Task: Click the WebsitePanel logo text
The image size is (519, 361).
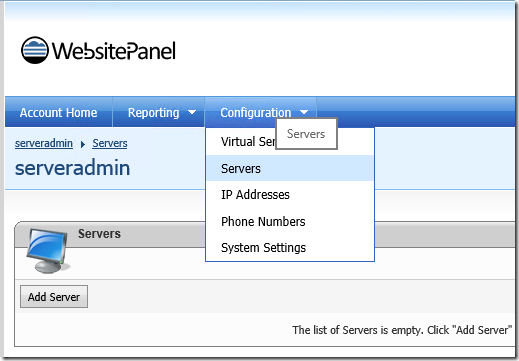Action: 114,51
